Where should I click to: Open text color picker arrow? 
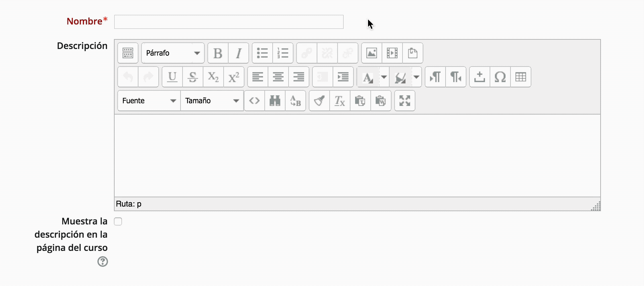point(384,77)
